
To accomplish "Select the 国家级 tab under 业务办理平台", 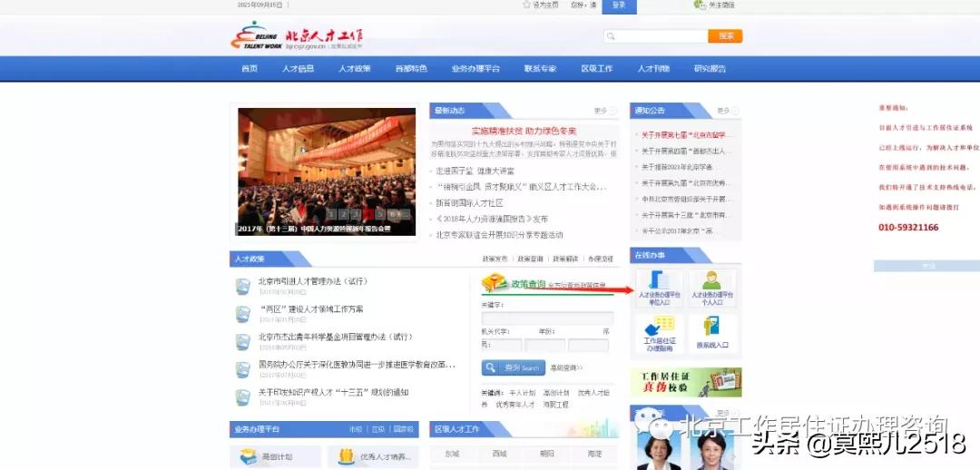I will (403, 429).
